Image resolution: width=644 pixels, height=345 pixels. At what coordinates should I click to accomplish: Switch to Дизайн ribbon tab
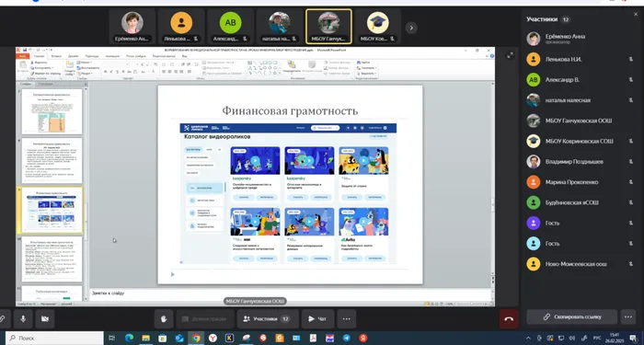click(x=73, y=56)
